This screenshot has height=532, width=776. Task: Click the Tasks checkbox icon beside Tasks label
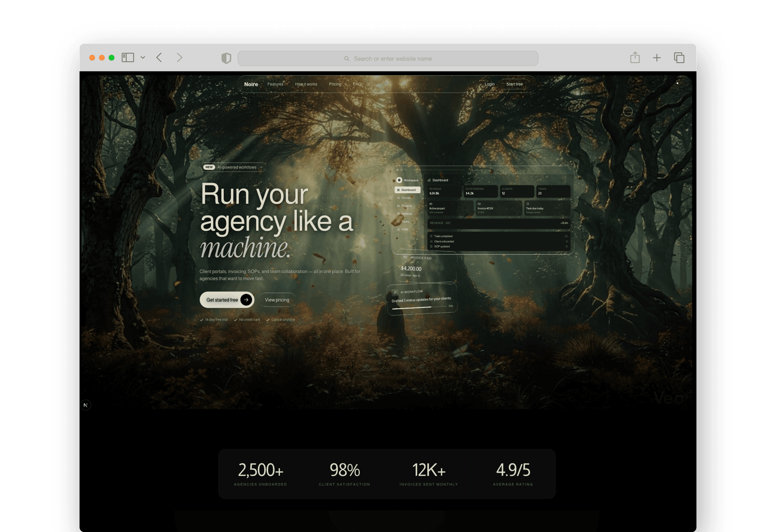click(x=398, y=221)
